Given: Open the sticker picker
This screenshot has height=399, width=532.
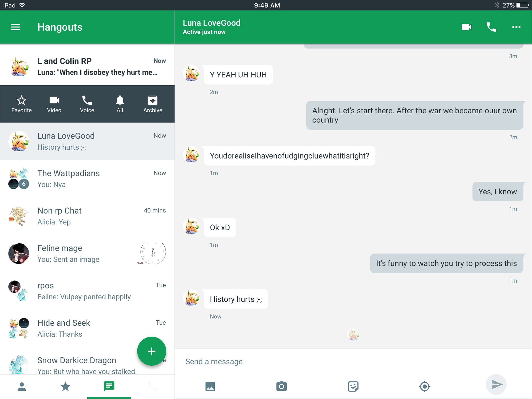Looking at the screenshot, I should [x=353, y=386].
